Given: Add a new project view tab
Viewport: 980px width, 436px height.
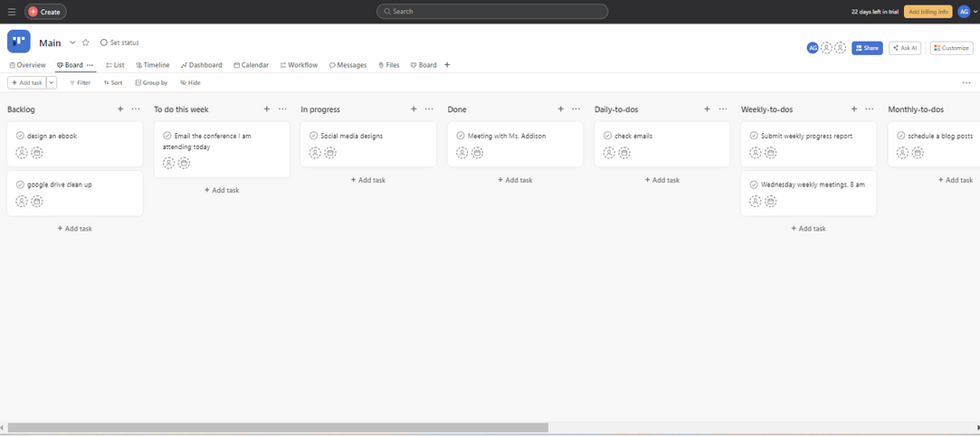Looking at the screenshot, I should [447, 65].
